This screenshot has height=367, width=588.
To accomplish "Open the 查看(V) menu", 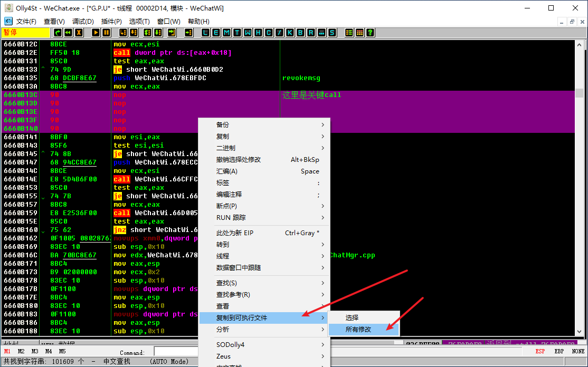I will [54, 21].
